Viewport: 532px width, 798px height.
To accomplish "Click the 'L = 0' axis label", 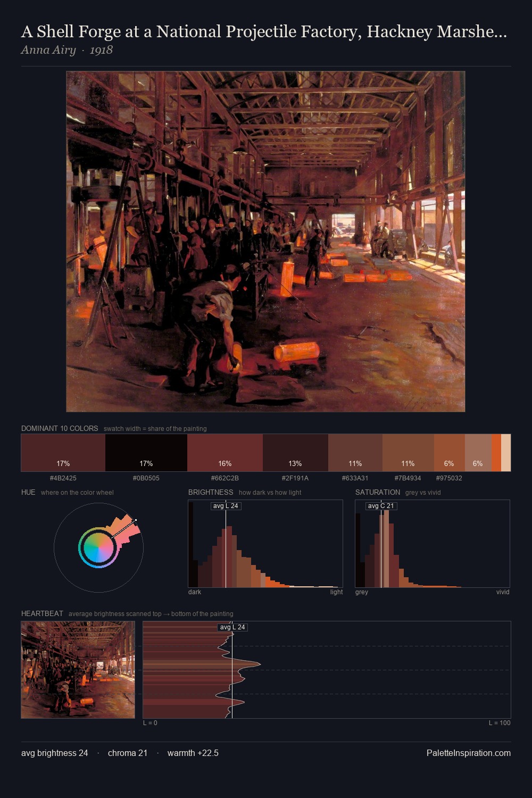I will [150, 723].
